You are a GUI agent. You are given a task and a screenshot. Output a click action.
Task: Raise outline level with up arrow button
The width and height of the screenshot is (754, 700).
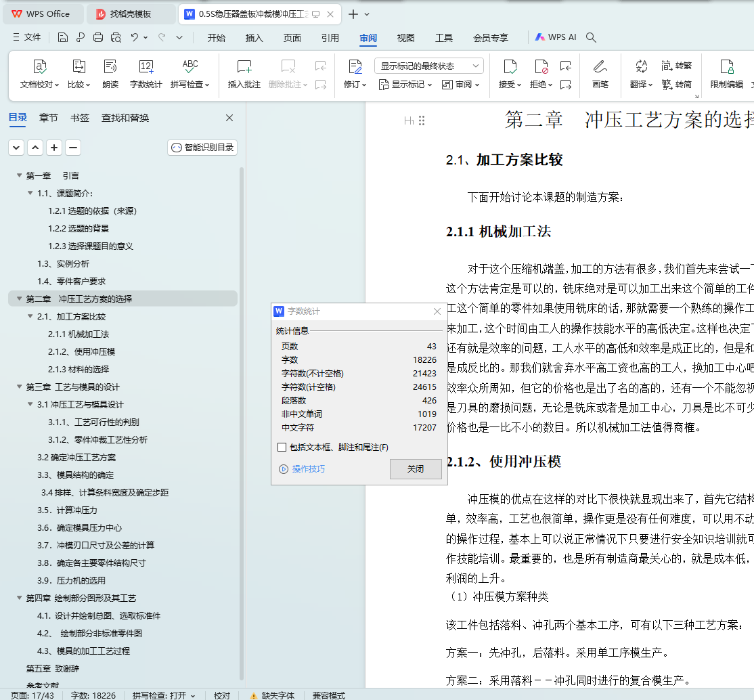35,148
